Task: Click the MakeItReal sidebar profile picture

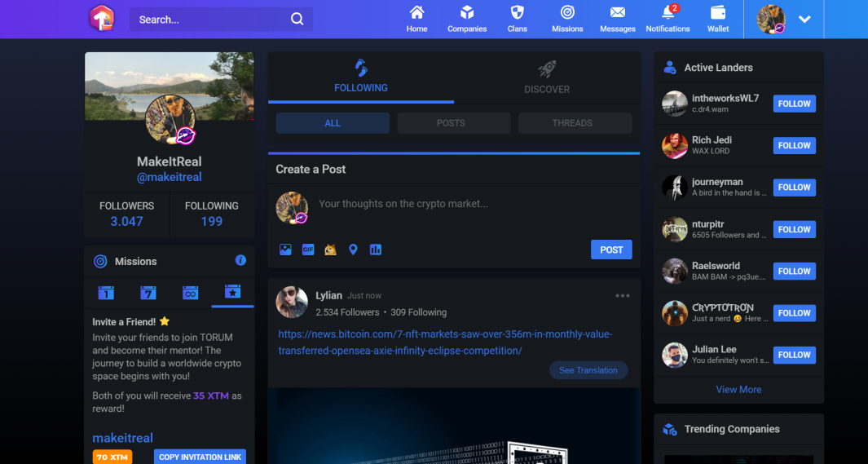Action: click(x=170, y=119)
